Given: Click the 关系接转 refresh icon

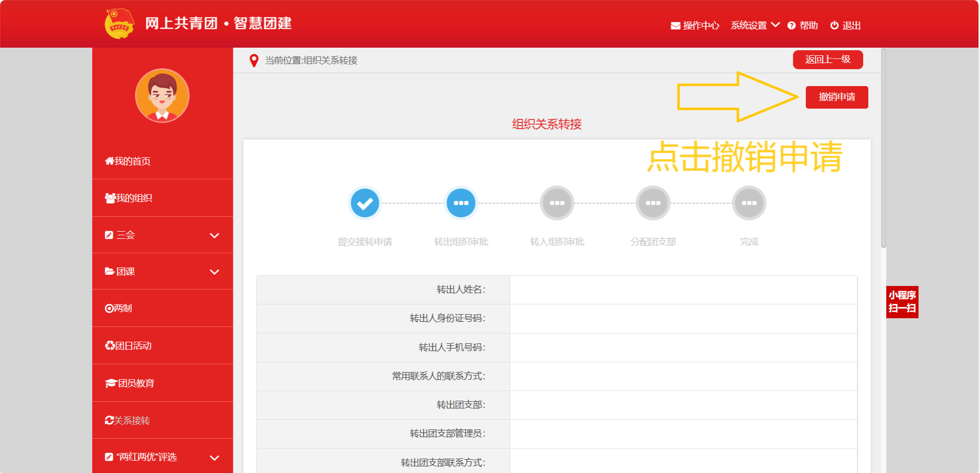Looking at the screenshot, I should coord(109,420).
